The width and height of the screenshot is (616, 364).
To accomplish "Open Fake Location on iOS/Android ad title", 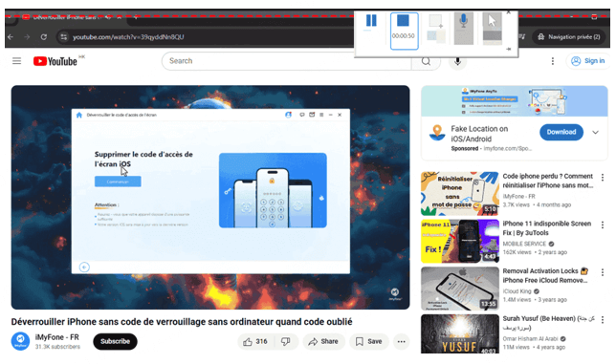I will point(479,134).
